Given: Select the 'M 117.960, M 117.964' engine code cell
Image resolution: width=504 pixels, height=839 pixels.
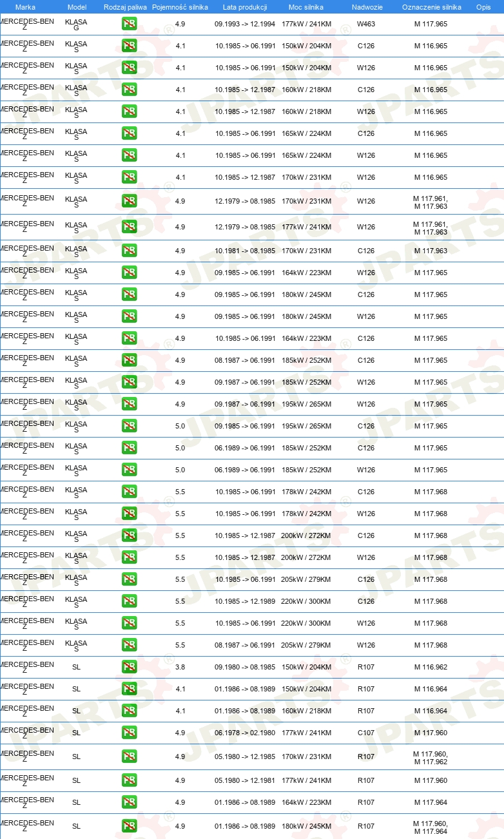Looking at the screenshot, I should (431, 827).
